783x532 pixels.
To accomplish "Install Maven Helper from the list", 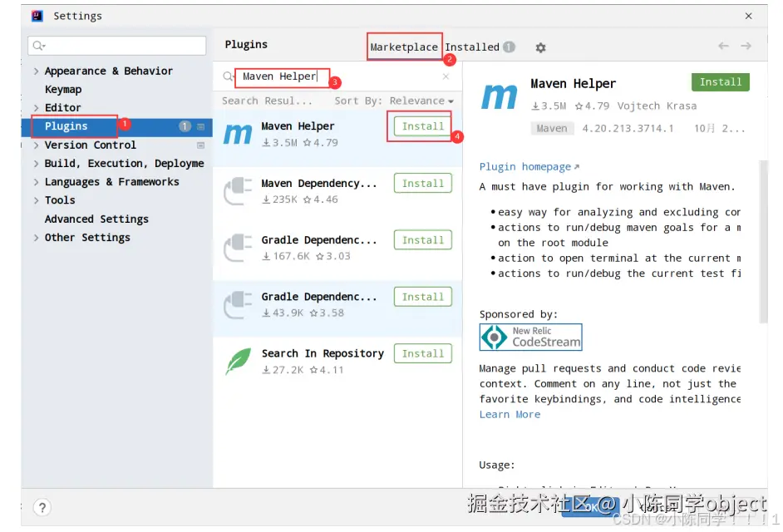I will [x=422, y=126].
